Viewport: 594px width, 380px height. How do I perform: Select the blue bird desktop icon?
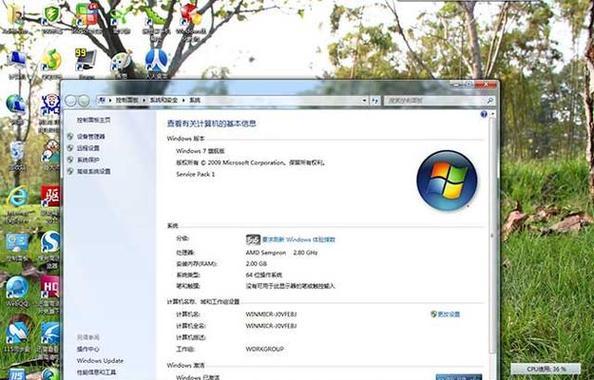click(x=50, y=333)
